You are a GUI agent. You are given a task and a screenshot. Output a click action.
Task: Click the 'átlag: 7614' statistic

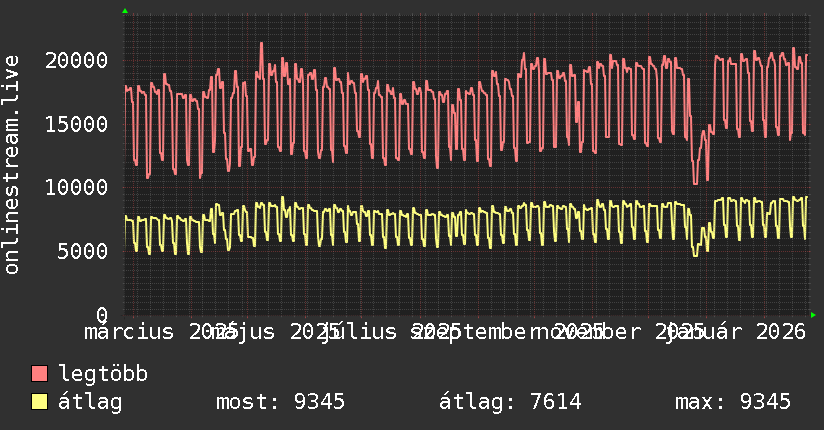pos(510,402)
